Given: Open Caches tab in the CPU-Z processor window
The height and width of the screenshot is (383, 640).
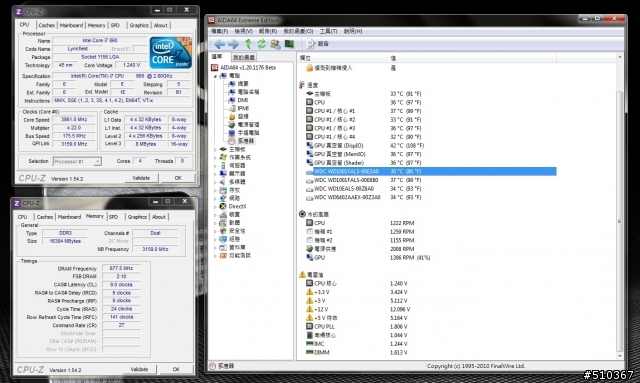Looking at the screenshot, I should 47,25.
